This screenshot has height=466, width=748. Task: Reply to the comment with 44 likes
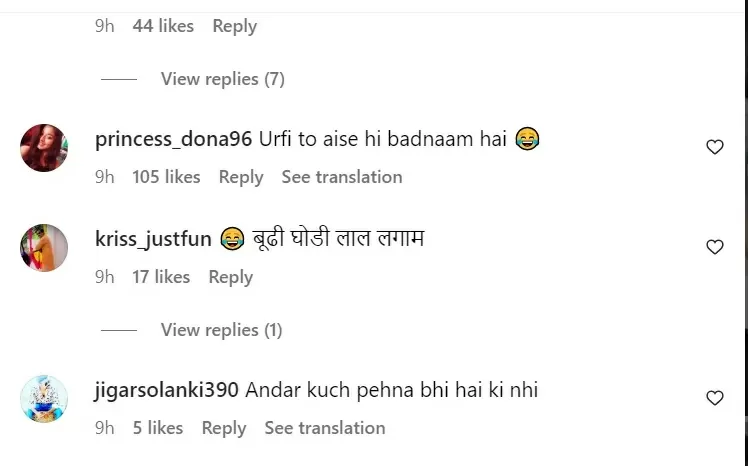point(234,26)
